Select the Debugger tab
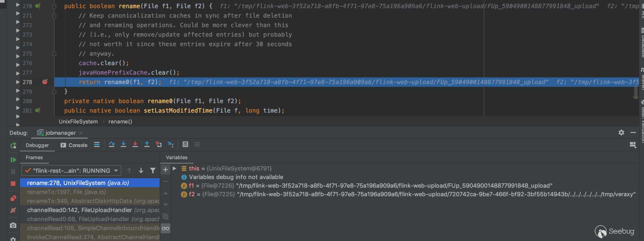This screenshot has height=241, width=644. (37, 145)
